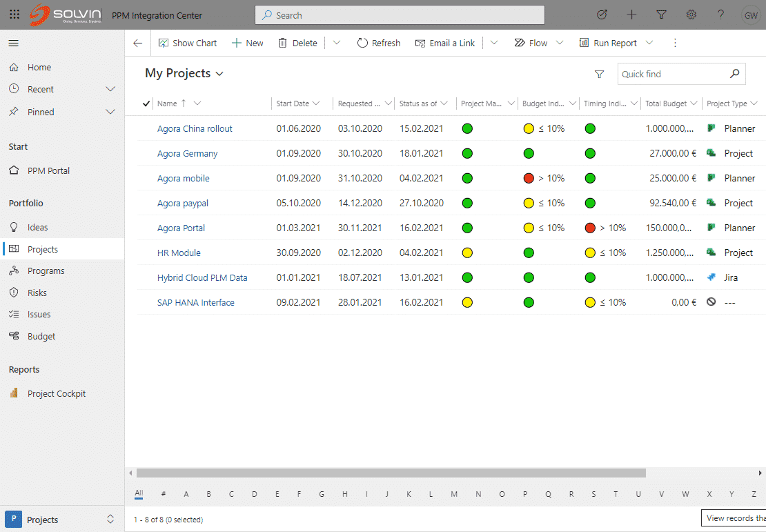
Task: Switch area using Projects selector at bottom
Action: tap(62, 520)
